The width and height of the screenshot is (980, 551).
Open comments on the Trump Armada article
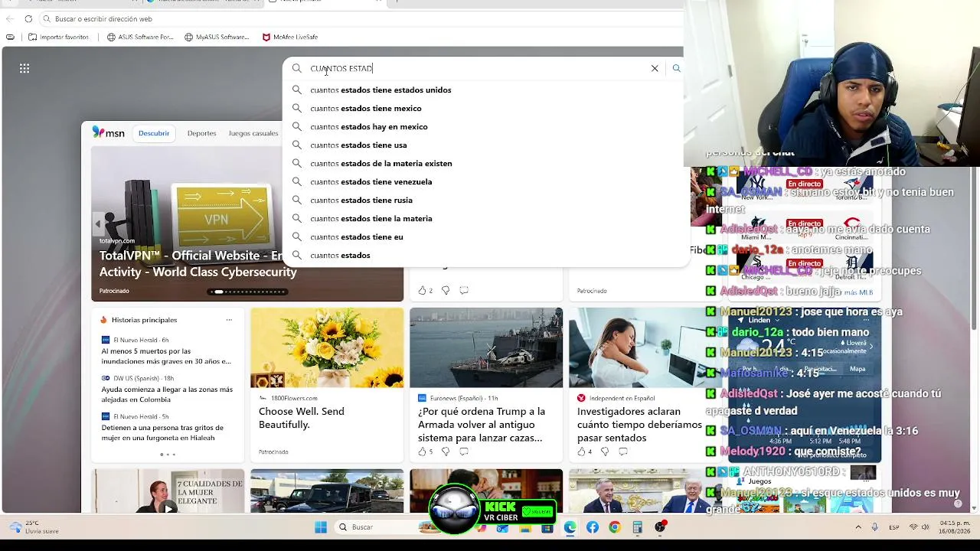(x=463, y=452)
